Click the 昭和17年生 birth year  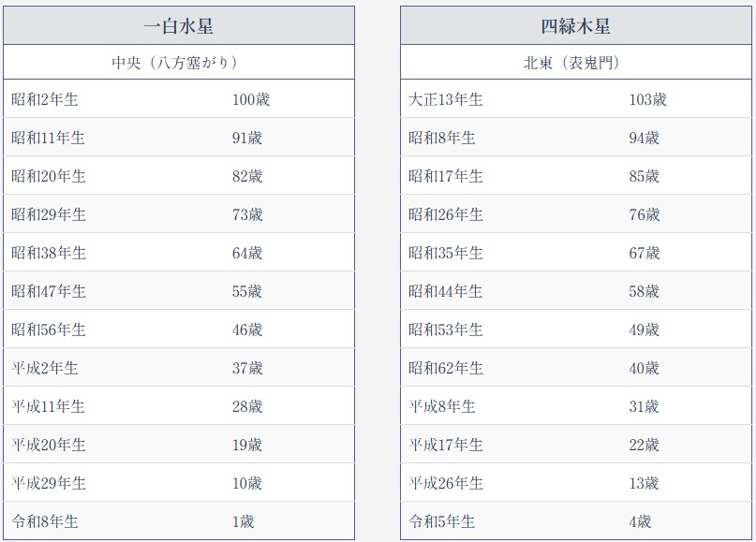click(446, 176)
